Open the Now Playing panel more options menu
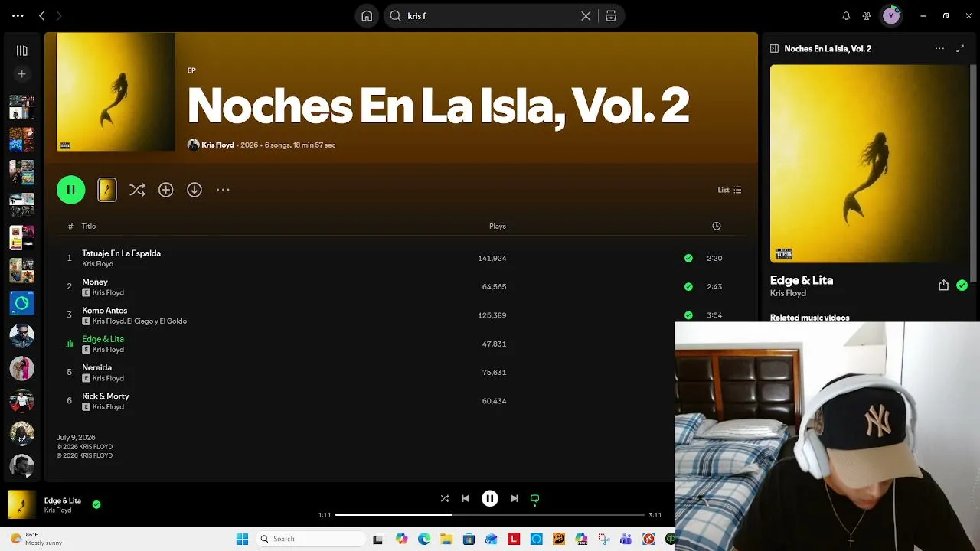980x551 pixels. click(x=939, y=48)
